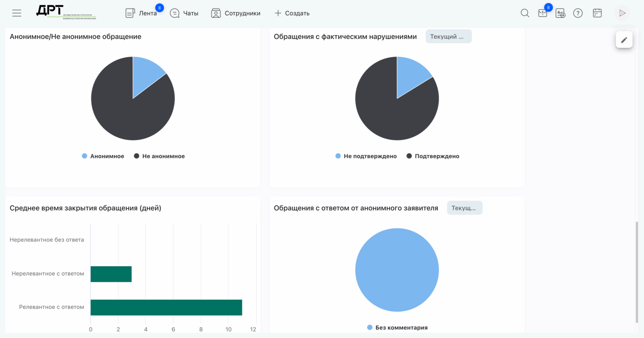Click title 'Анонимное/Не анонимное обращение'
Screen dimensions: 644x338
[76, 37]
